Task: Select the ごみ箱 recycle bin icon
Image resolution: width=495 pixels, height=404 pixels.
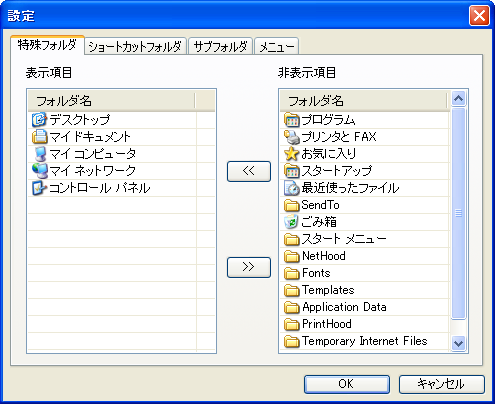Action: click(291, 222)
